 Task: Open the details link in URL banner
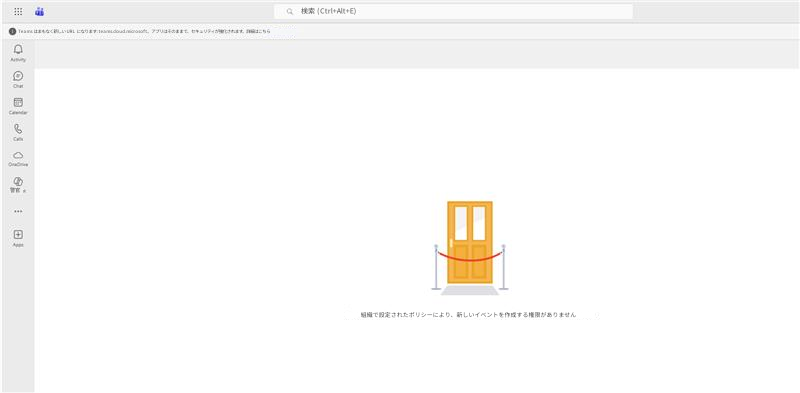(259, 32)
